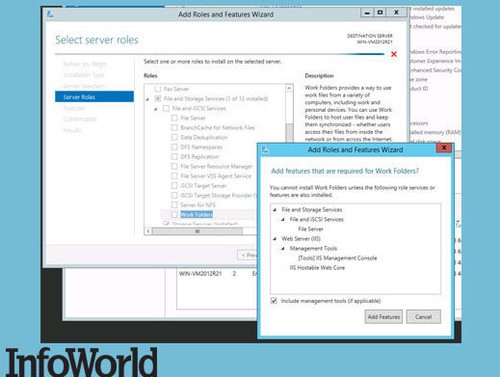
Task: Check File and iSCSI Services
Action: coord(166,108)
